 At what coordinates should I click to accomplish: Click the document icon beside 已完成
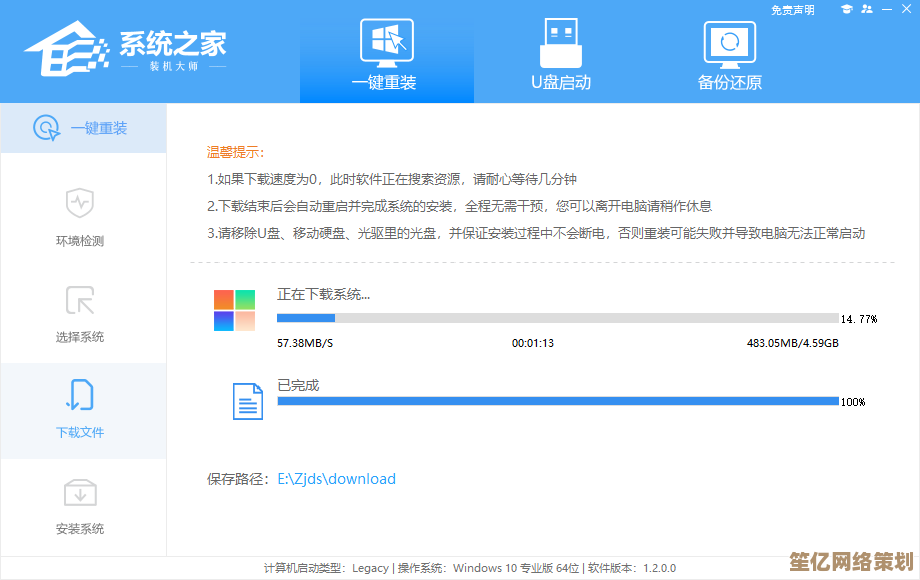coord(247,400)
